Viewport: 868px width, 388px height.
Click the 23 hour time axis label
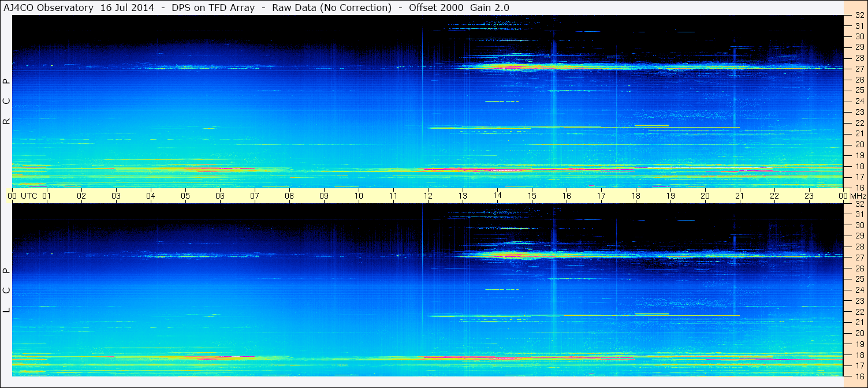(x=809, y=196)
